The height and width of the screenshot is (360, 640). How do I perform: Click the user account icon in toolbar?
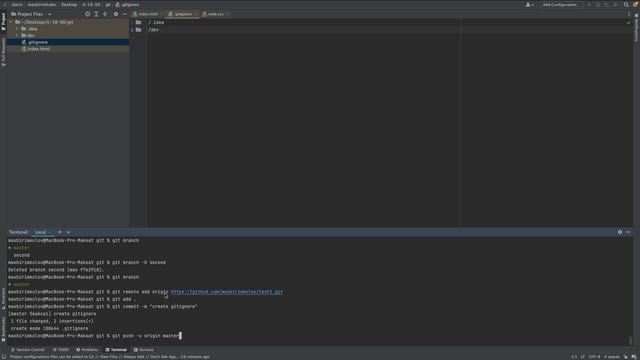(x=529, y=4)
